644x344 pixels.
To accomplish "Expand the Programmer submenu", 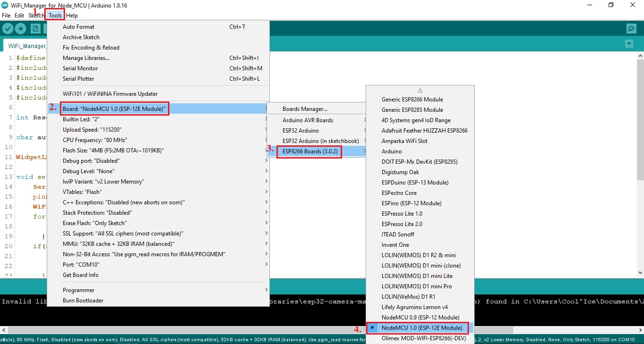I will coord(159,290).
